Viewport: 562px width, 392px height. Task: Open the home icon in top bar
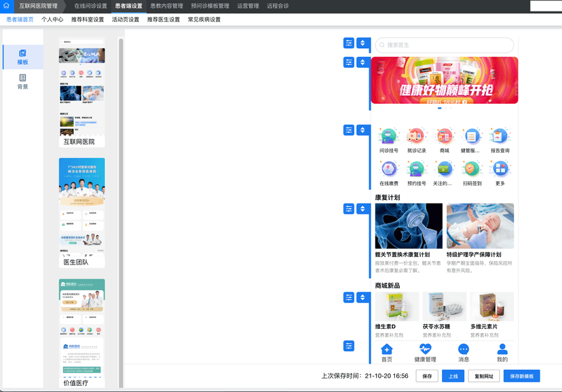tap(7, 5)
